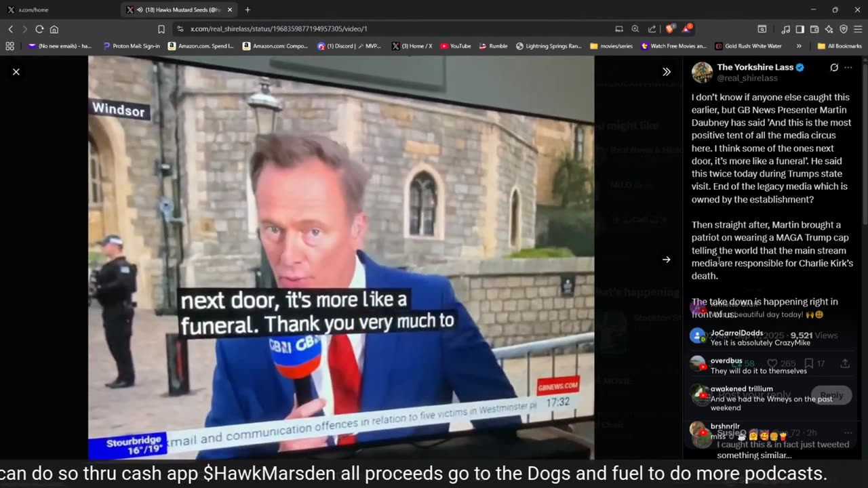The height and width of the screenshot is (488, 868).
Task: Open the zoom magnifier in address bar
Action: click(x=635, y=29)
